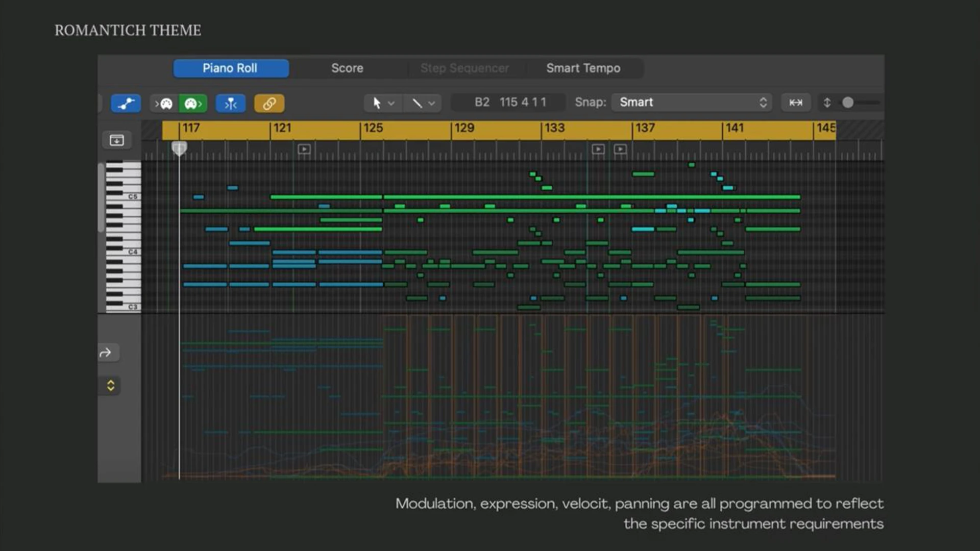Click bar 125 on the ruler
980x551 pixels.
tap(373, 128)
